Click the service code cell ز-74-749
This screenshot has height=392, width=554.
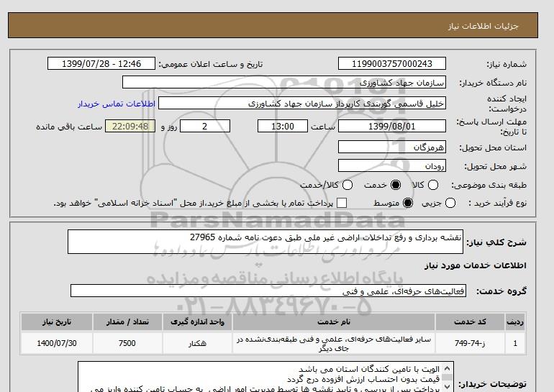(470, 343)
